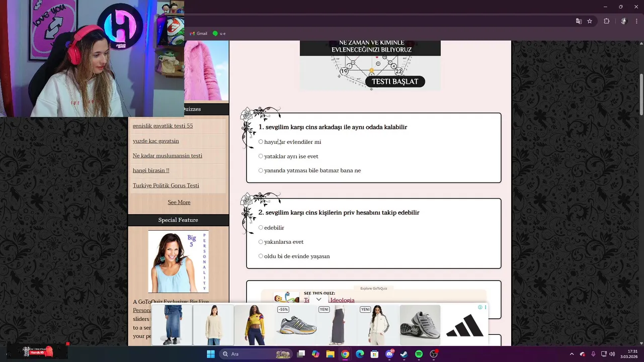Open 'genislik gavatlik testi 55' quiz link

(163, 126)
